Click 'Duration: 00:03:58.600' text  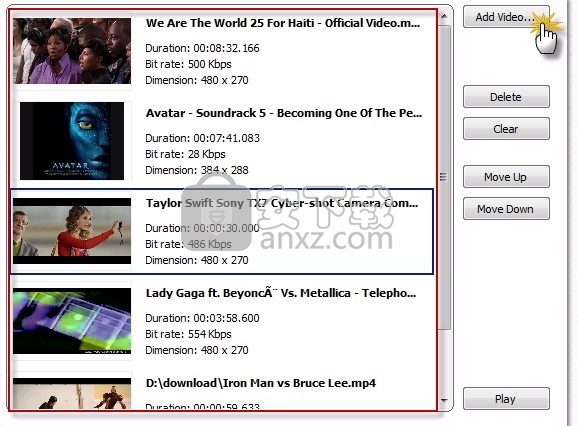point(202,318)
